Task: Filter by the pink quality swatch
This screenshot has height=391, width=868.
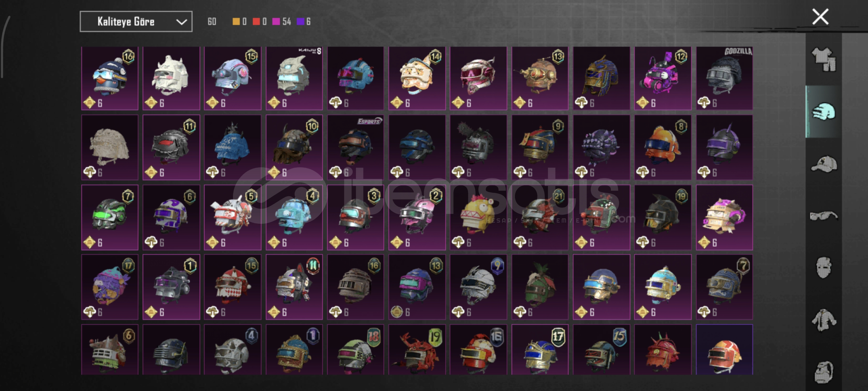Action: [276, 22]
